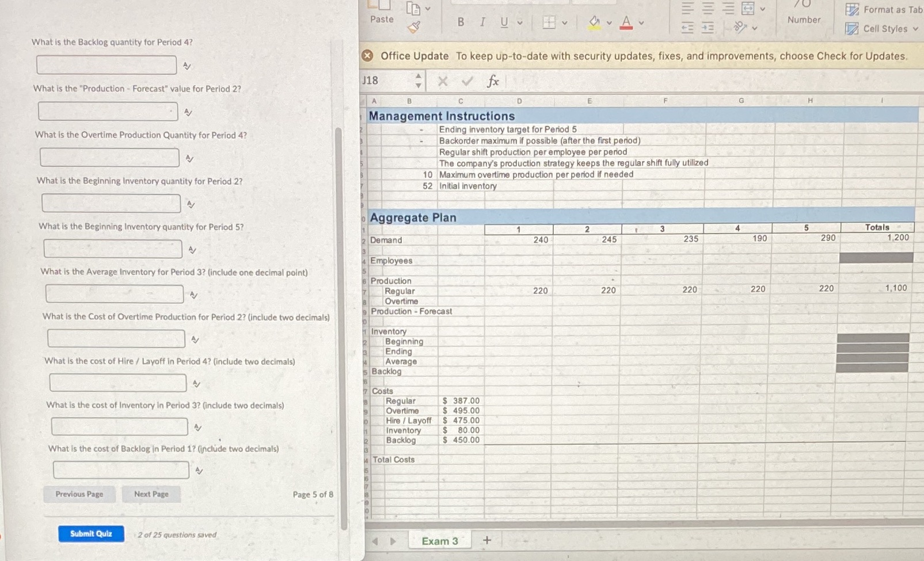Open the Borders tool in the ribbon
Image resolution: width=924 pixels, height=561 pixels.
click(549, 22)
